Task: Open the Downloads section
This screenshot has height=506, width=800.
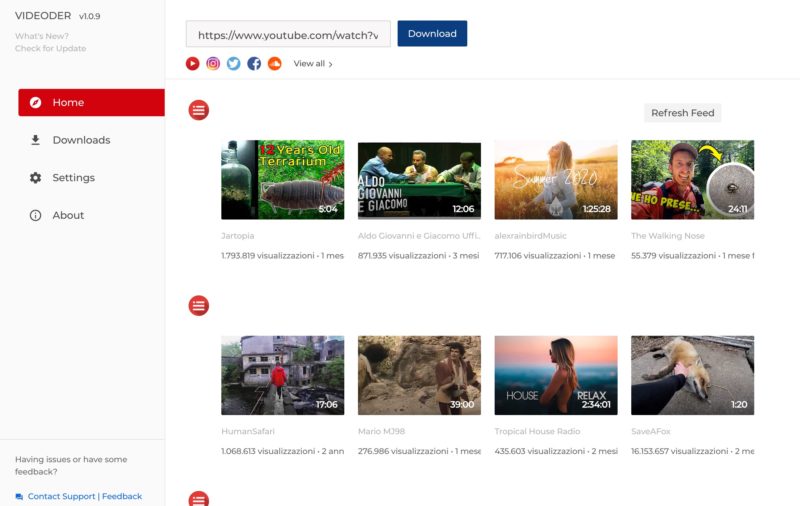Action: (x=81, y=140)
